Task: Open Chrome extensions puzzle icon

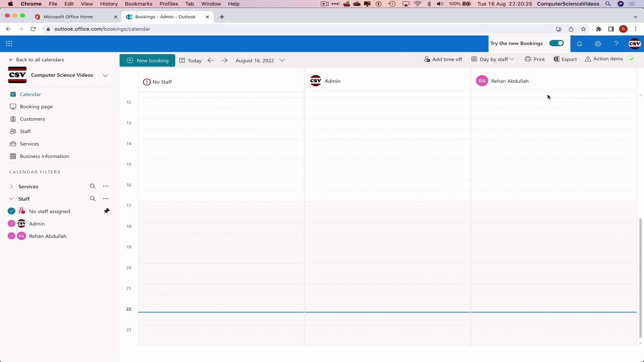Action: (599, 29)
